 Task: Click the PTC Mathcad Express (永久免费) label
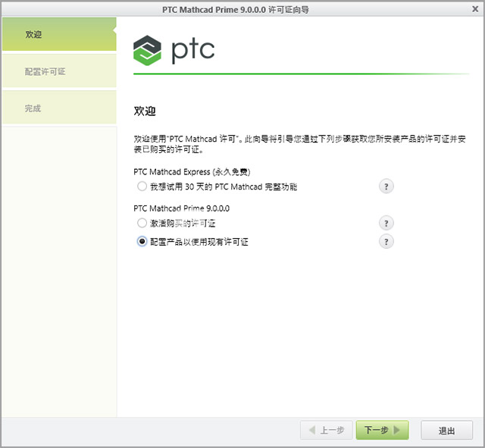tap(192, 172)
